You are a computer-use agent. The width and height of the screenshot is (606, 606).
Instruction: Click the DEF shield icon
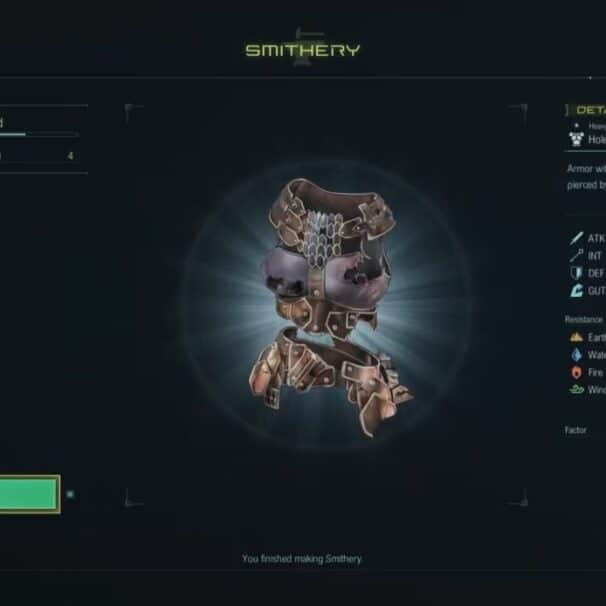click(576, 273)
